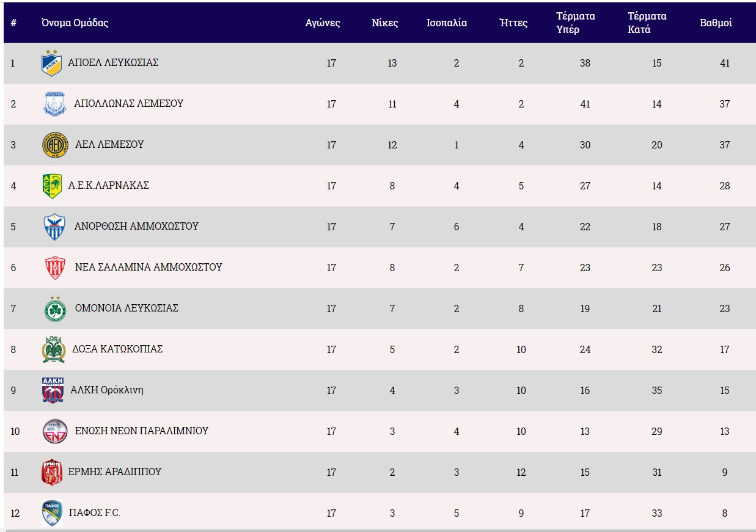The height and width of the screenshot is (532, 756).
Task: Select the team name ΑΝΟΡΘΩΣΗ ΑΜΜΟΧΩΣΤΟΥ
Action: click(x=136, y=226)
